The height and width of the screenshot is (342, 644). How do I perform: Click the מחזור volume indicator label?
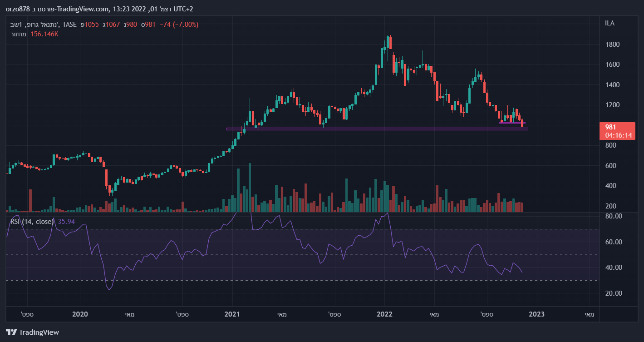click(19, 34)
